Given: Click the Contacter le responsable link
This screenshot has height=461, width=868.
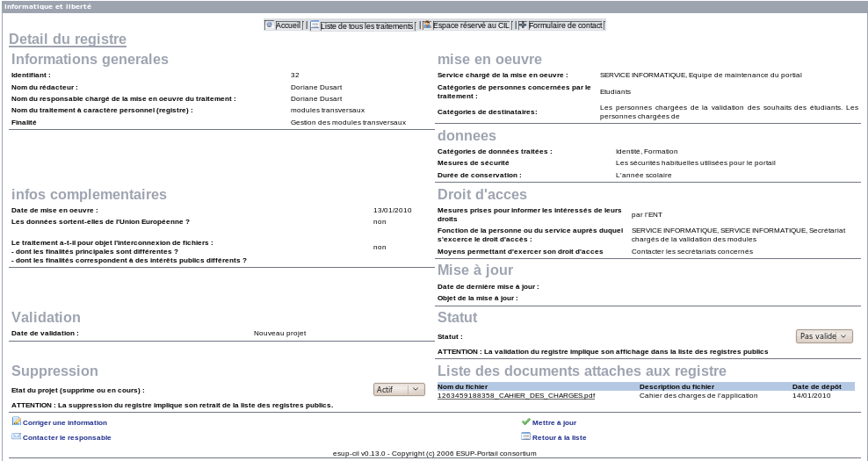Looking at the screenshot, I should point(67,437).
